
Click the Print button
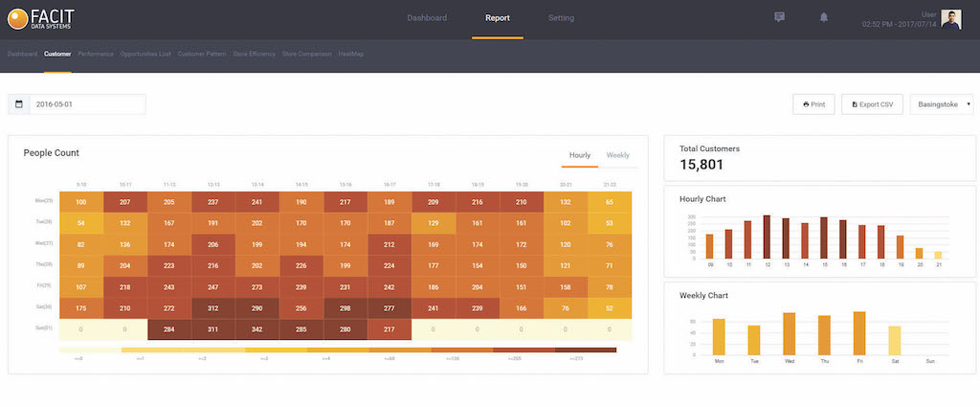pos(813,104)
